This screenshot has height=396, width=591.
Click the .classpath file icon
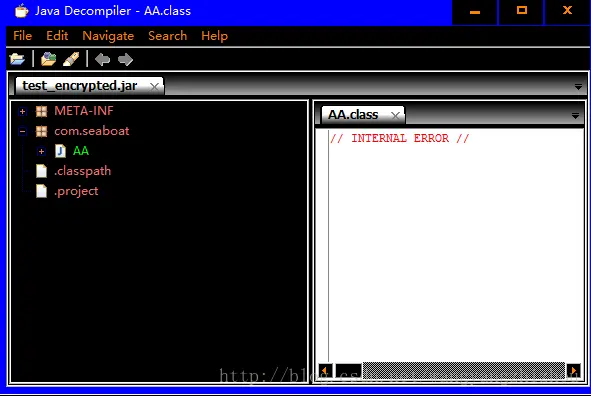pos(41,171)
